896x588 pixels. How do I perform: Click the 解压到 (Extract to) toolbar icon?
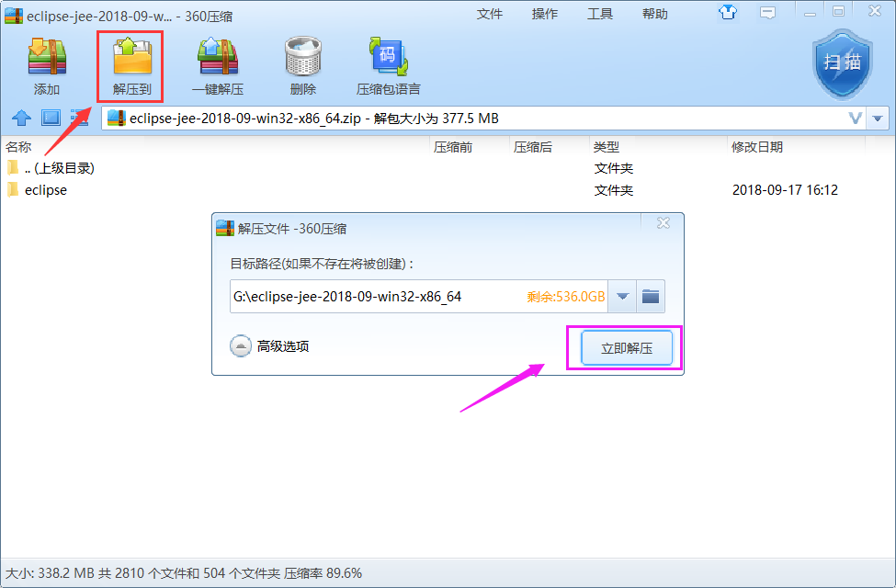[x=132, y=66]
